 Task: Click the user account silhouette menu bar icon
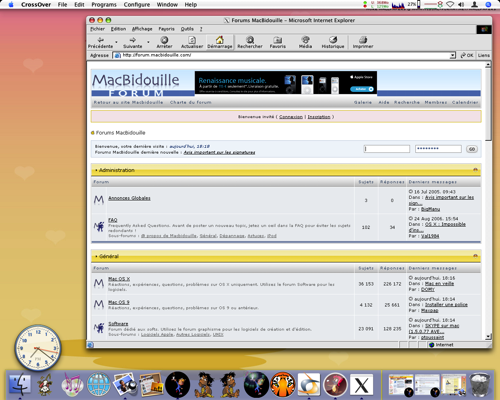[475, 5]
